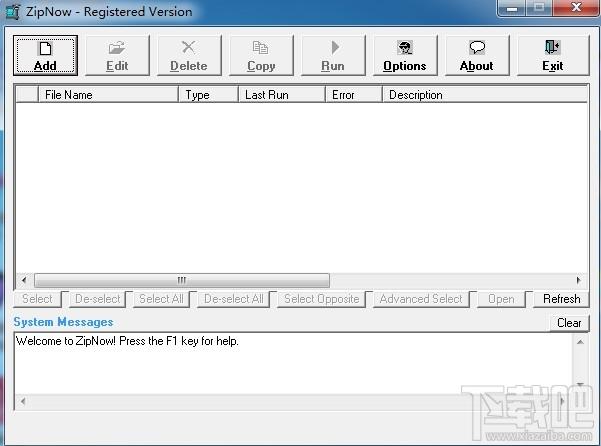Image resolution: width=601 pixels, height=446 pixels.
Task: Click the welcome message text in System Messages
Action: tap(127, 341)
